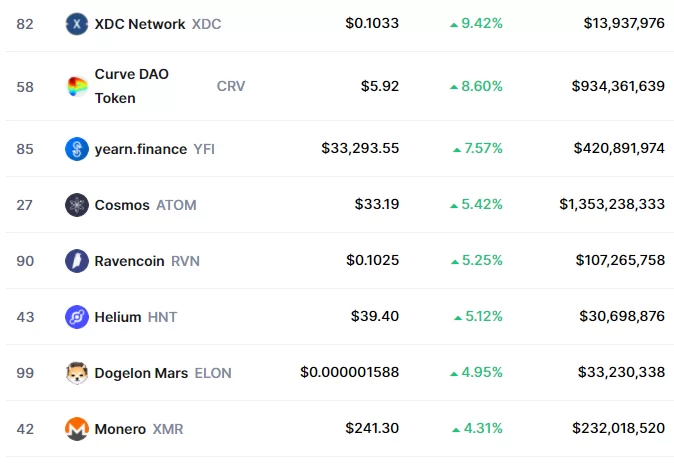Click the Helium name link

coord(118,317)
